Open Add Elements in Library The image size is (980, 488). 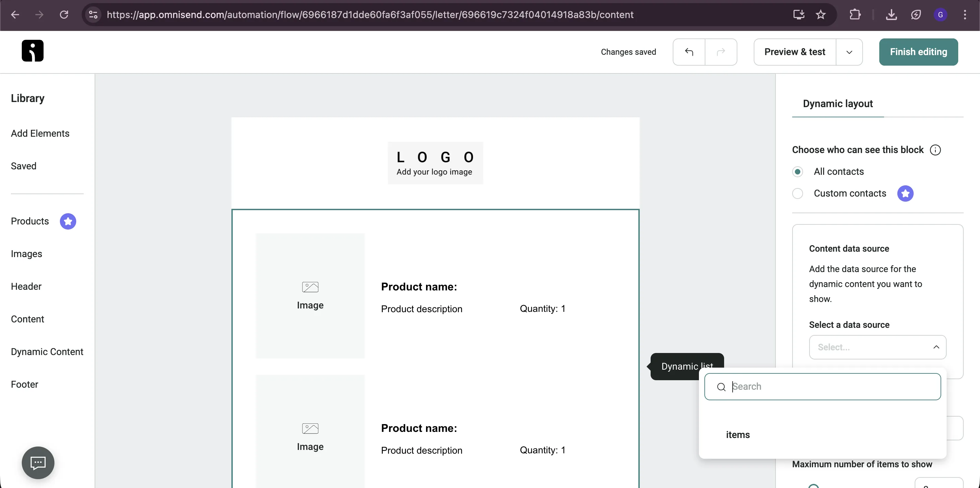tap(40, 133)
